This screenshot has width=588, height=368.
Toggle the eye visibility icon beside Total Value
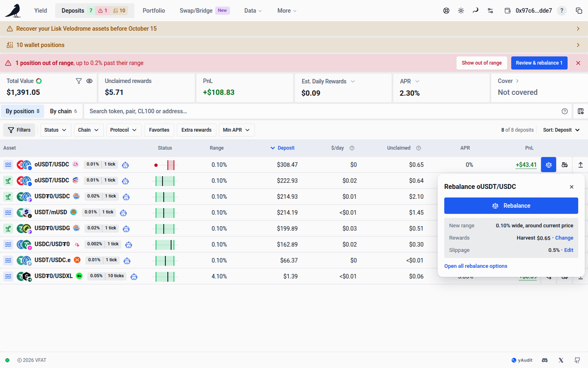click(x=89, y=81)
